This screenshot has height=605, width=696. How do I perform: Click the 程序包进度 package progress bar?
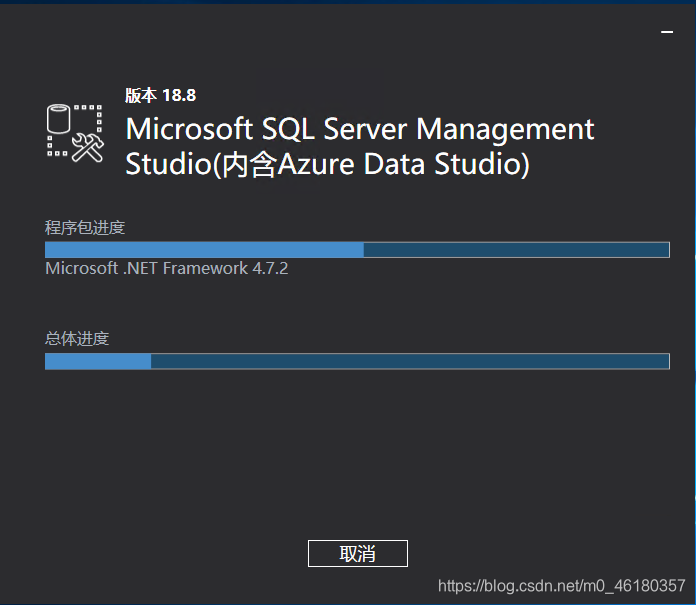(357, 249)
